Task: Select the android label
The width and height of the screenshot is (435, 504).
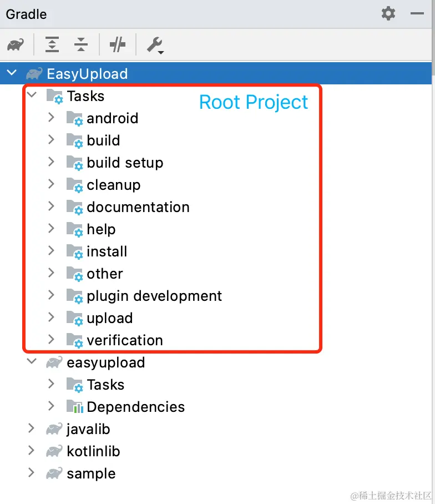Action: pos(113,118)
